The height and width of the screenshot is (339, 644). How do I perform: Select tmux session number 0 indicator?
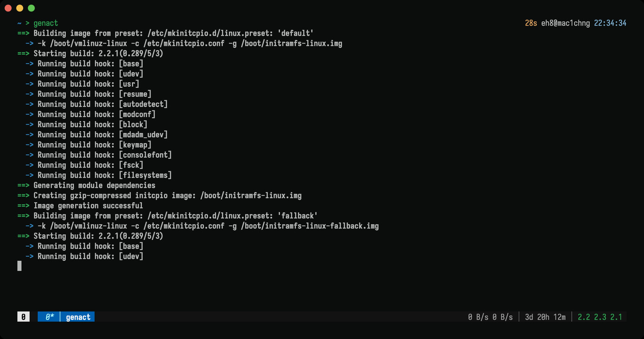coord(23,317)
